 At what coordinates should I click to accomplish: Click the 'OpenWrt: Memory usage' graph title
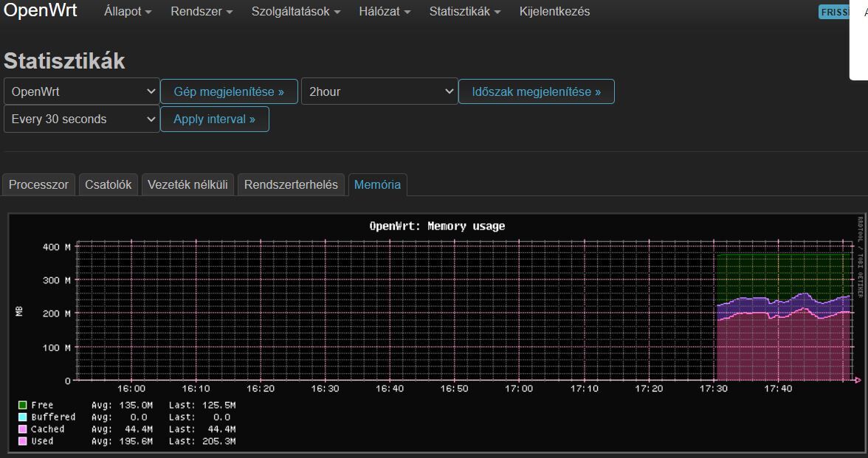click(437, 226)
